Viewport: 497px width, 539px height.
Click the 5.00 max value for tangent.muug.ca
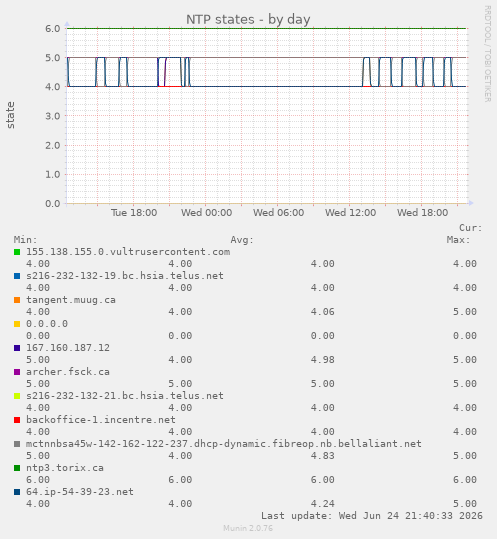coord(465,312)
